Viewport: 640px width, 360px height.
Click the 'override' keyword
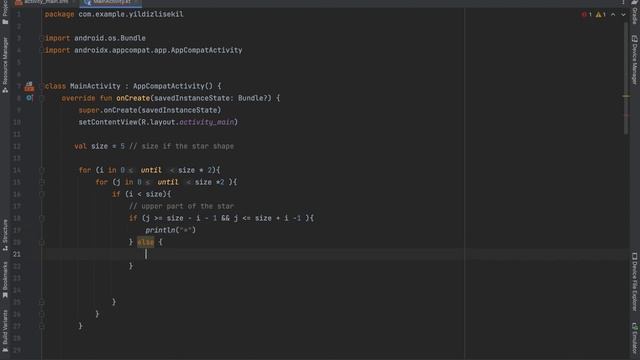(x=78, y=98)
